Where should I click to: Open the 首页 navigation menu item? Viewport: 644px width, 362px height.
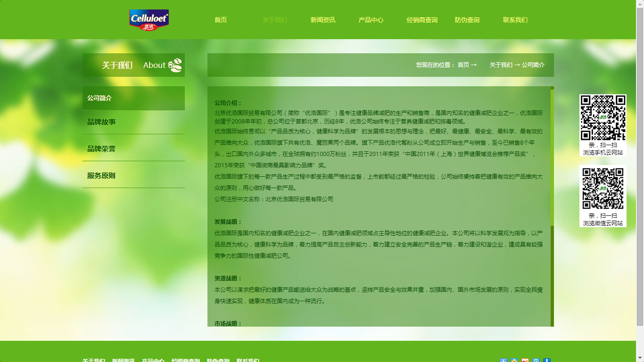221,20
